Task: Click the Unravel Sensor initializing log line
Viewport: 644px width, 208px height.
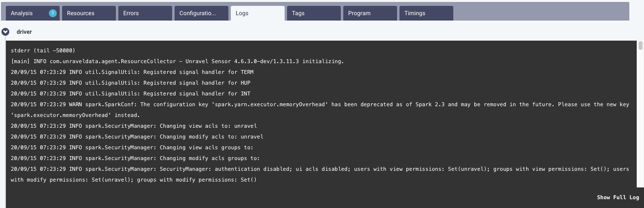Action: [x=177, y=61]
